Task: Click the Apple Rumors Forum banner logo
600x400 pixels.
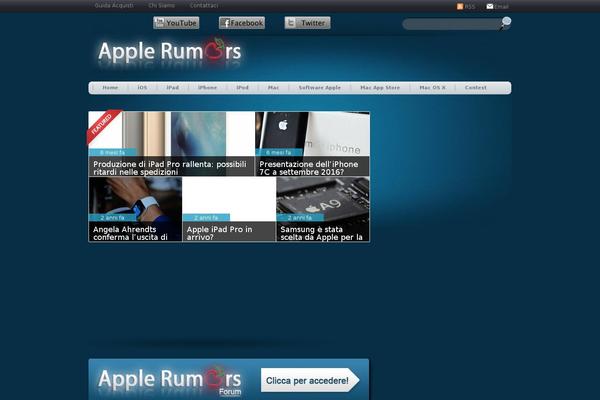Action: 170,381
